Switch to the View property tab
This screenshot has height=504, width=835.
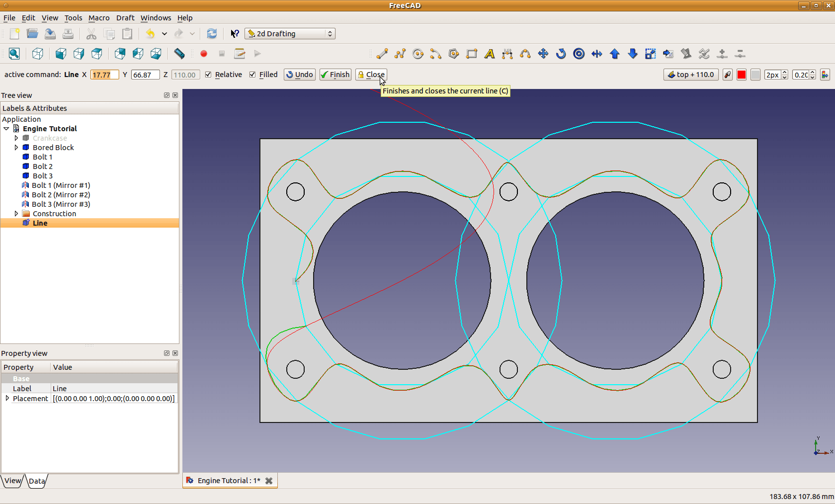[x=12, y=481]
